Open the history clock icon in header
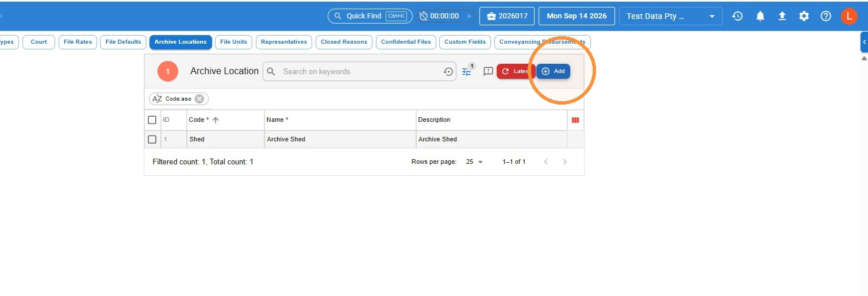868x296 pixels. 738,16
